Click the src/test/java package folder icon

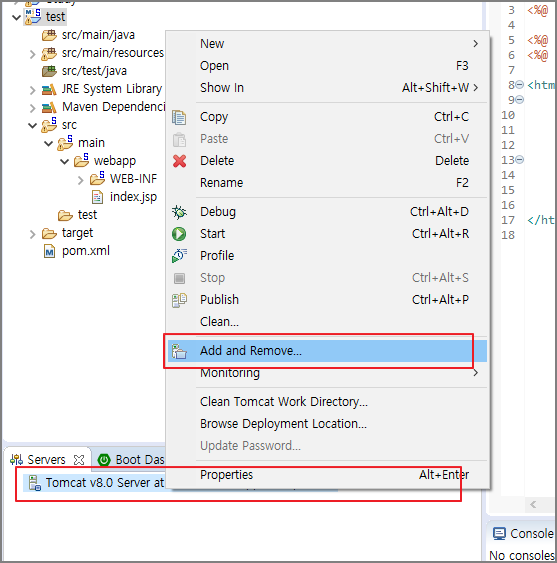click(49, 71)
